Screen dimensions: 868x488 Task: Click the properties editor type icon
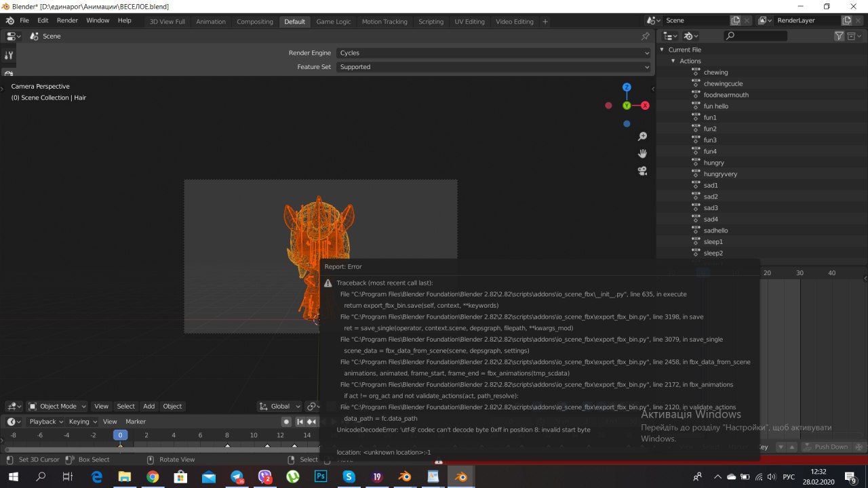point(14,36)
